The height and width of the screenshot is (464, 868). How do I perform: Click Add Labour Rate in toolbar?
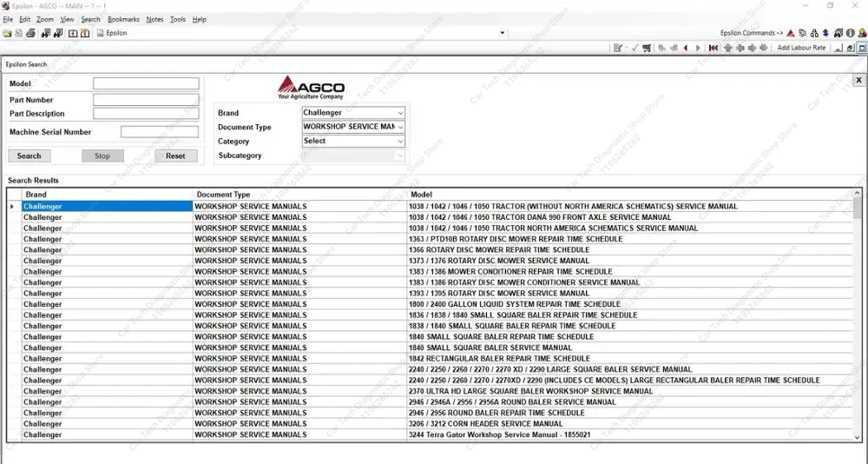(x=801, y=49)
